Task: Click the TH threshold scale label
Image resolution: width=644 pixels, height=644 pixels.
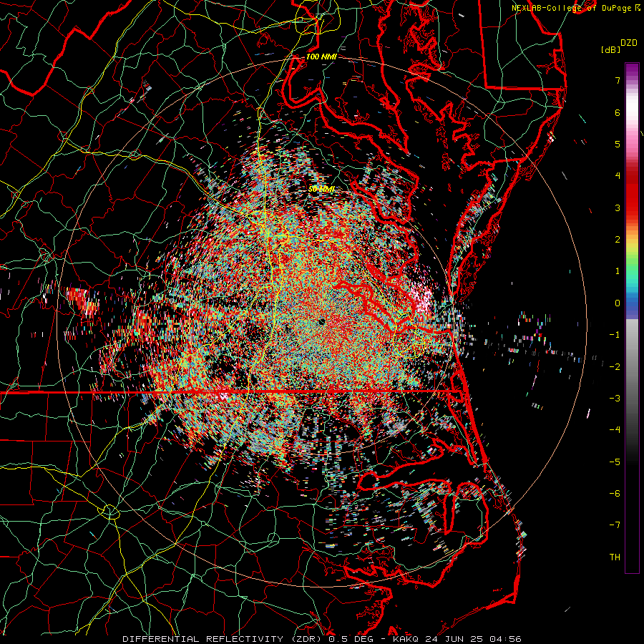Action: click(x=615, y=557)
